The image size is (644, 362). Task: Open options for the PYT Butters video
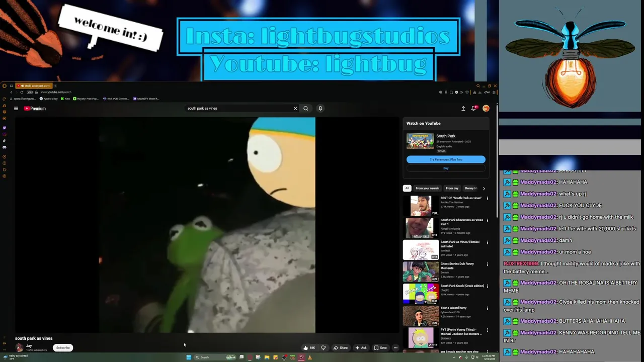tap(487, 331)
